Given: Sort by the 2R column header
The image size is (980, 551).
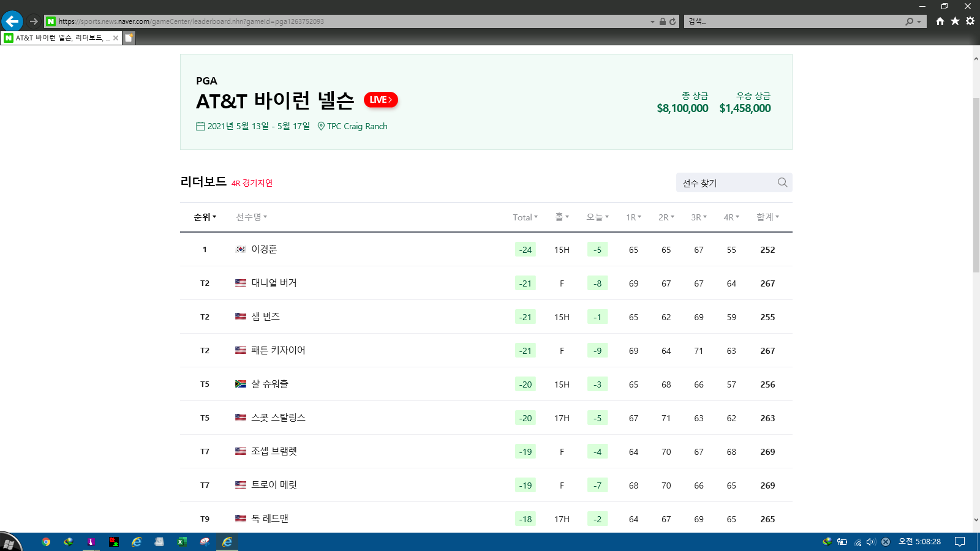Looking at the screenshot, I should [x=666, y=217].
